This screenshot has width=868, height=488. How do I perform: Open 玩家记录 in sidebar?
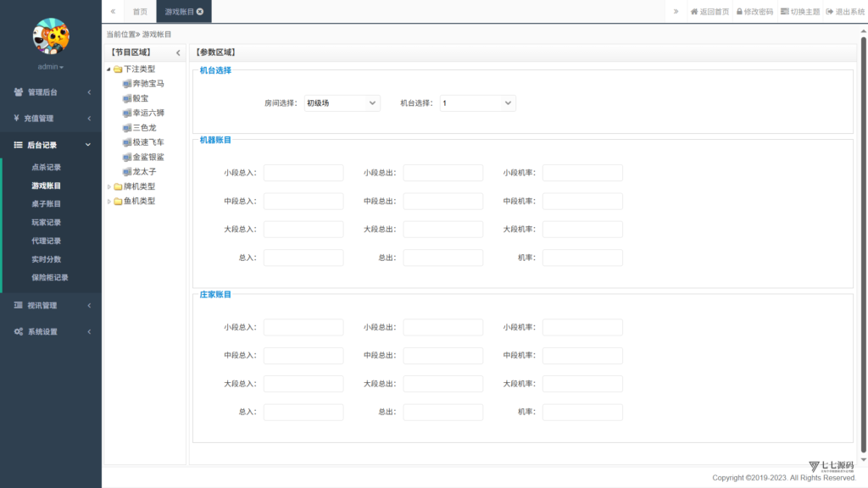click(x=46, y=223)
